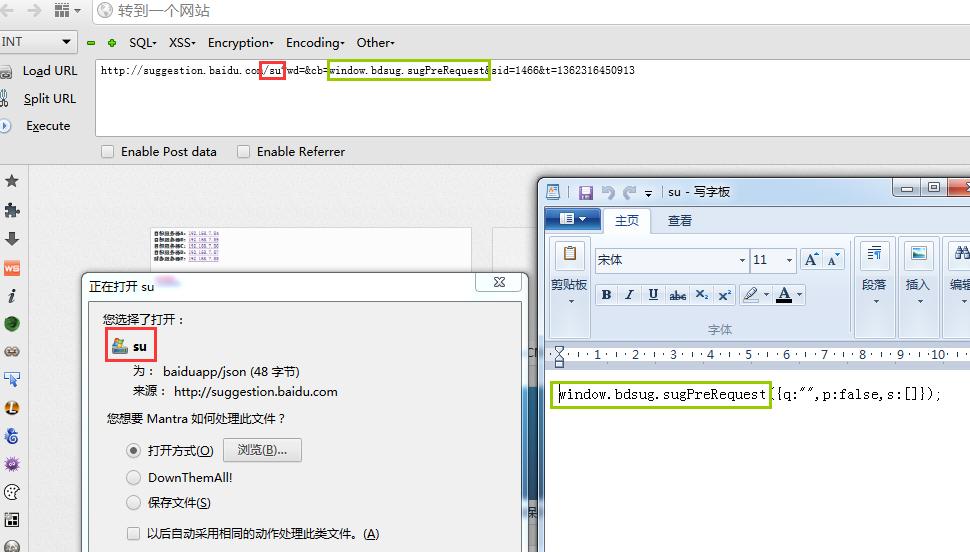
Task: Expand Quick Access Toolbar customize arrow in WordPad
Action: click(x=648, y=194)
